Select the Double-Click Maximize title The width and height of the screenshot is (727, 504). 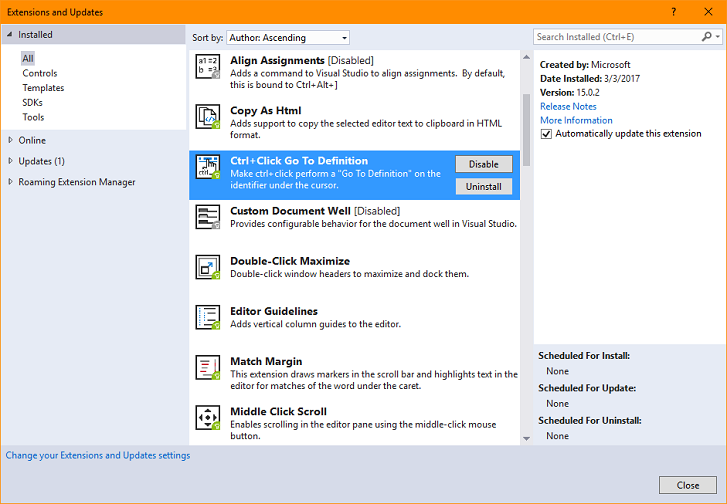[x=290, y=261]
